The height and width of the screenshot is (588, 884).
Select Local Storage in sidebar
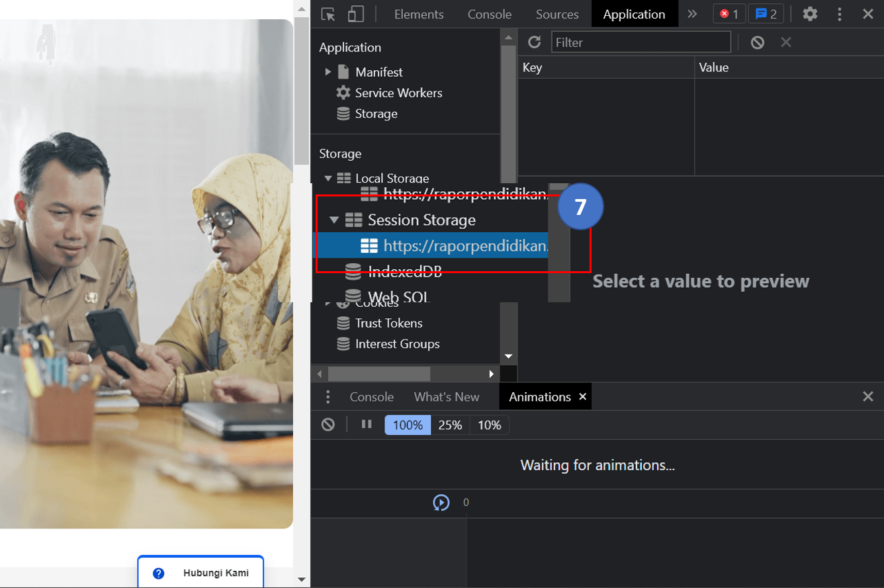click(392, 178)
